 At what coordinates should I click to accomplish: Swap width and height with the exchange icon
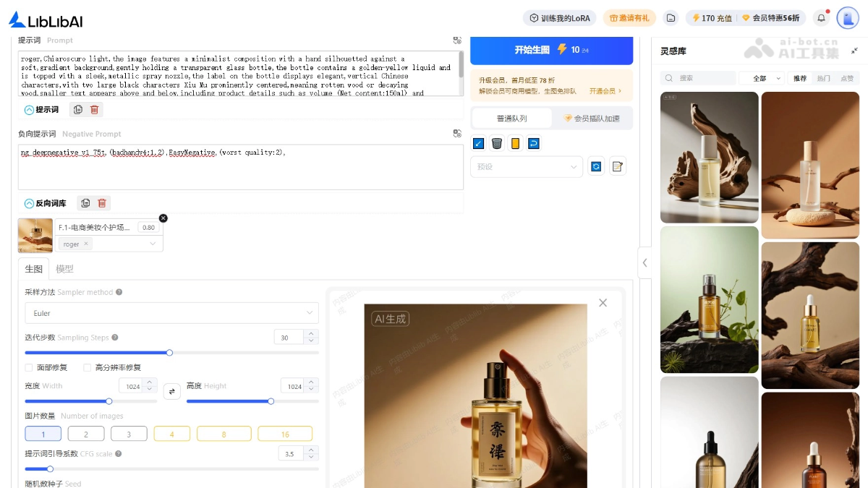[x=171, y=391]
